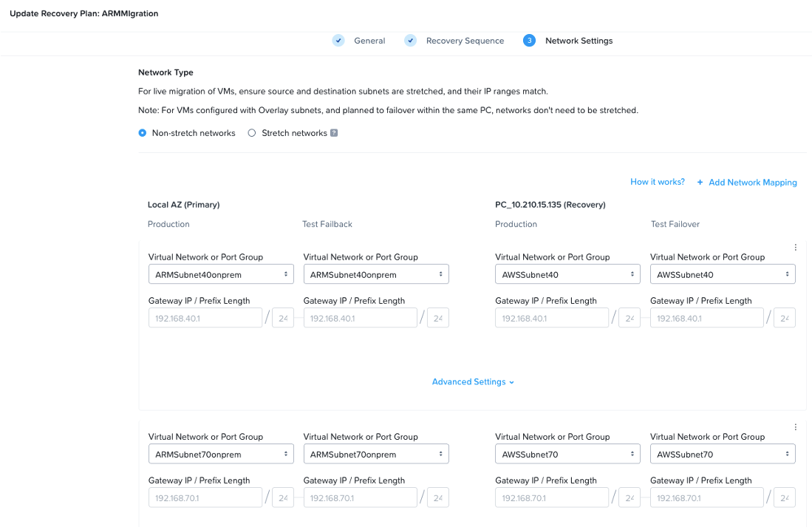Open the How it works? link
The height and width of the screenshot is (530, 812).
click(657, 182)
